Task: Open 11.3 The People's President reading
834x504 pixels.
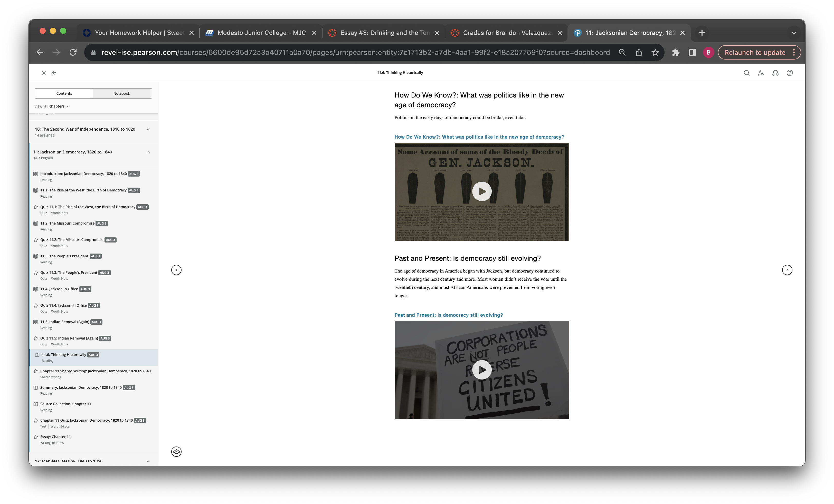Action: (x=64, y=256)
